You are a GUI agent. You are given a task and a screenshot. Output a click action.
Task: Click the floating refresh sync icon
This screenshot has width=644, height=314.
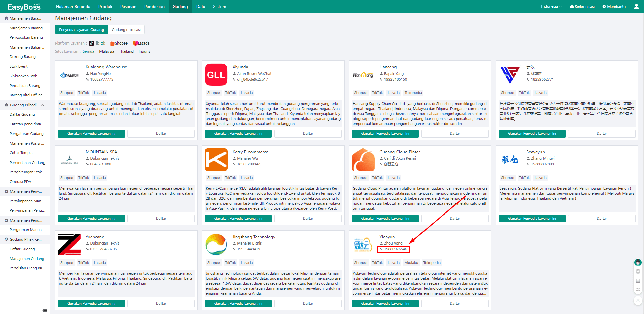638,290
